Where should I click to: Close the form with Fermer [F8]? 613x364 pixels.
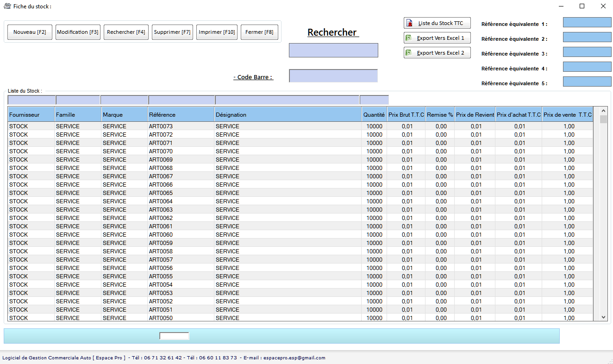tap(259, 32)
